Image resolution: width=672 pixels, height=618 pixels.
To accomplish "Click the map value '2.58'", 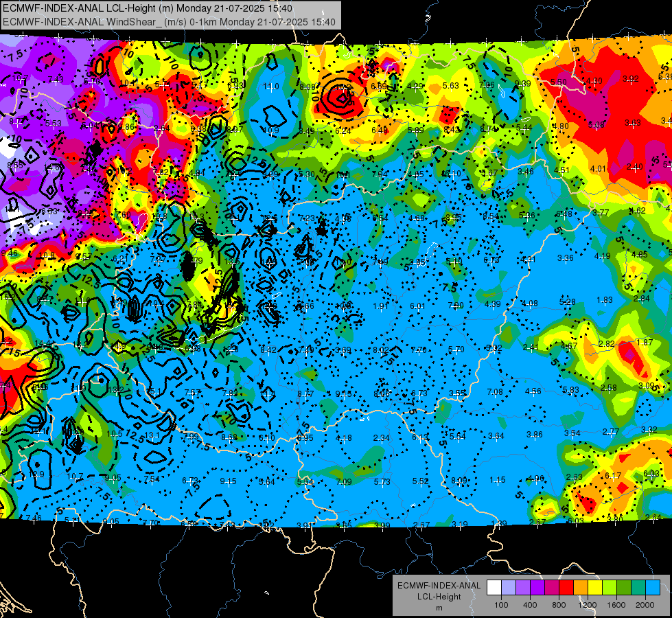I will coord(609,388).
